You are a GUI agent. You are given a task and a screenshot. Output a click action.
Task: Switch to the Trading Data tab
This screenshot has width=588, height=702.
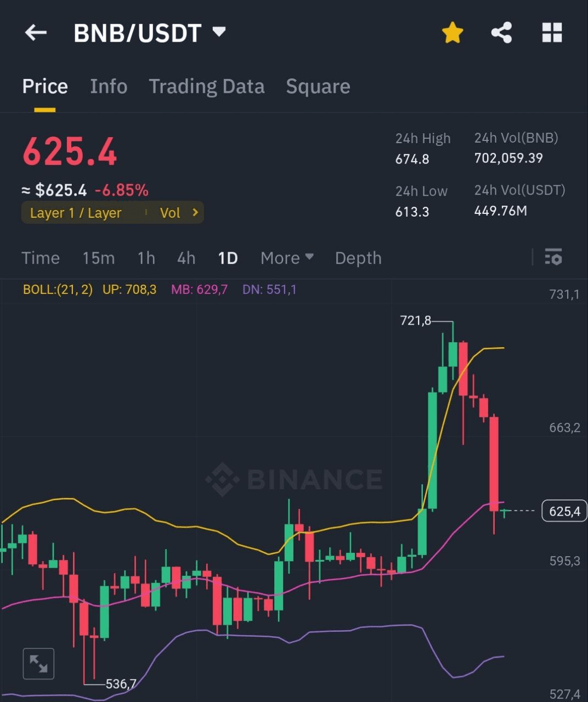pyautogui.click(x=207, y=87)
